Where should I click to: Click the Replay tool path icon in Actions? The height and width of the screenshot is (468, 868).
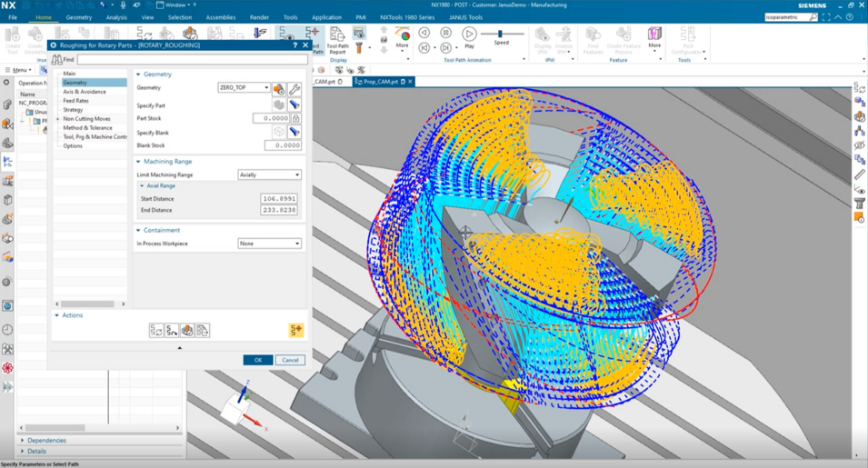coord(172,331)
